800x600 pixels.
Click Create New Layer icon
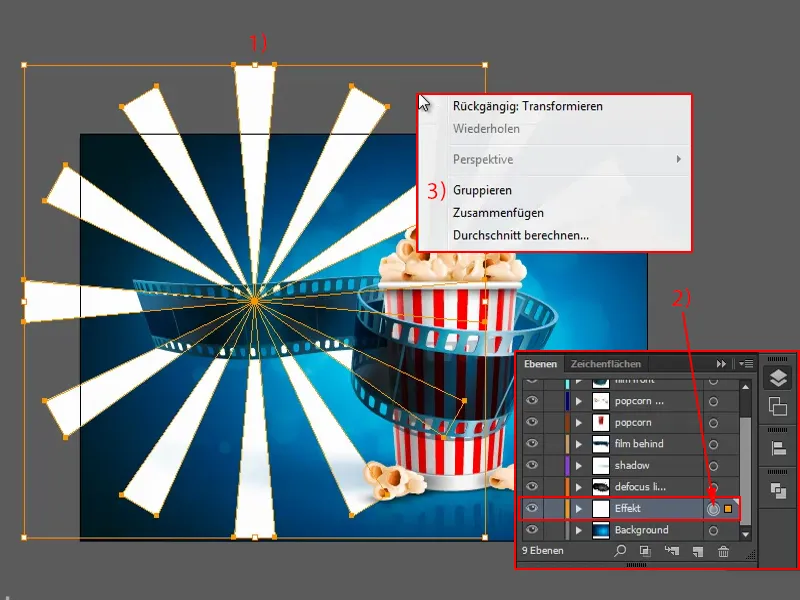pos(697,551)
